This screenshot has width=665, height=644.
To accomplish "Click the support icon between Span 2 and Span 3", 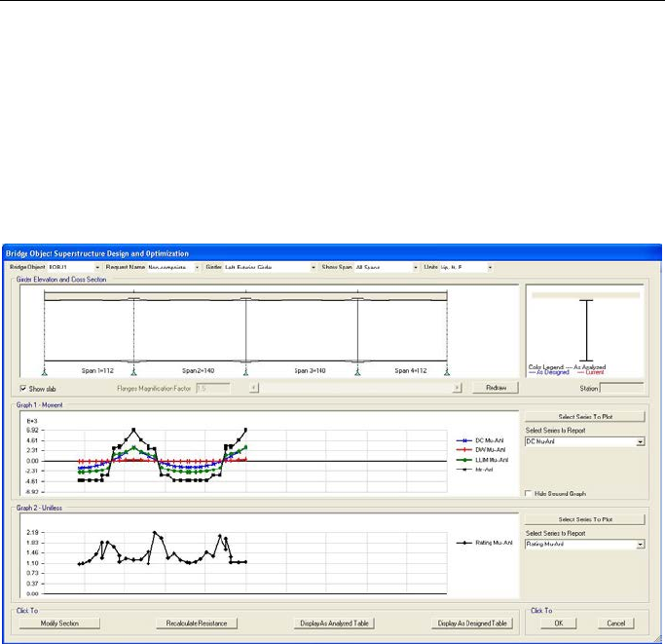I will click(246, 372).
